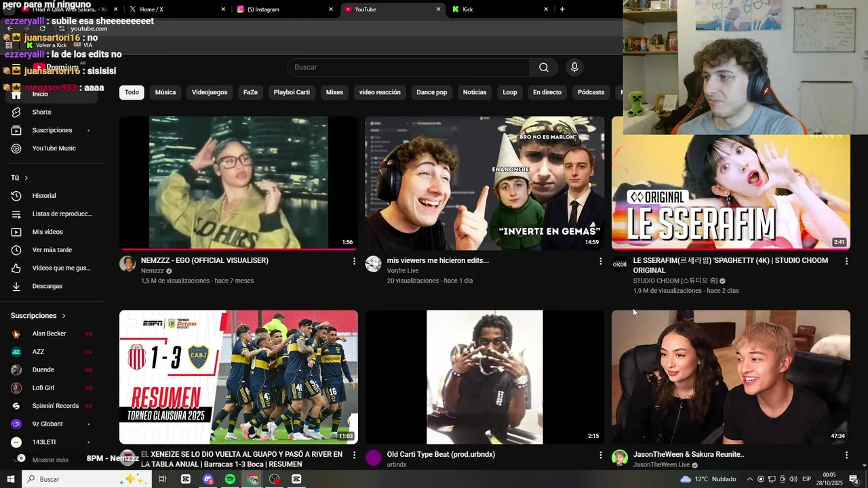Viewport: 868px width, 488px height.
Task: Select the Loop filter chip
Action: tap(510, 92)
